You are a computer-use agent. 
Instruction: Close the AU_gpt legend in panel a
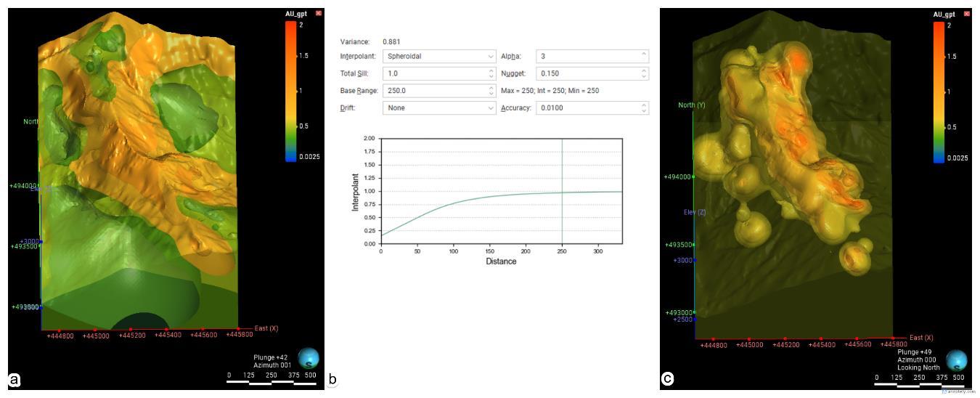click(x=318, y=14)
